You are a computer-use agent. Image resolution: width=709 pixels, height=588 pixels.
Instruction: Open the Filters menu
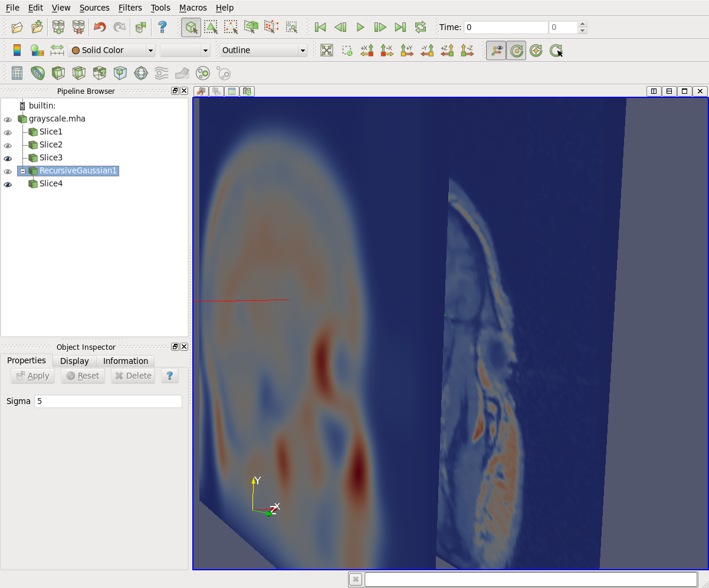click(130, 8)
